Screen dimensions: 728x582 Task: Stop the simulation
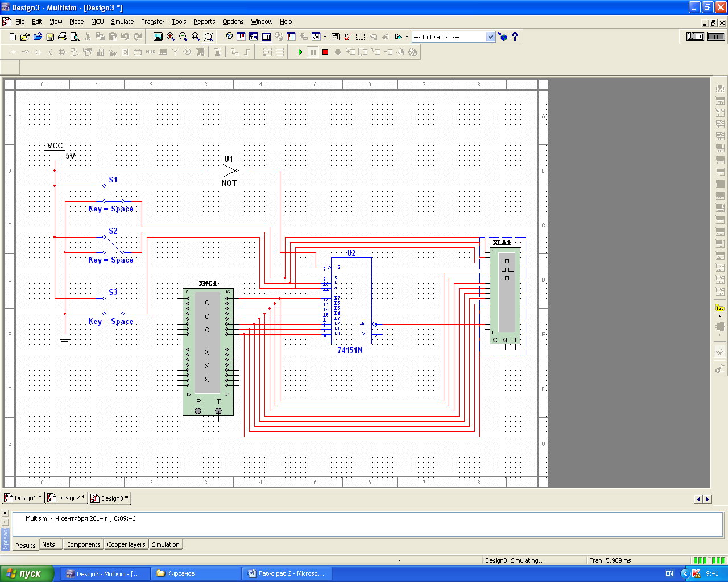click(325, 52)
